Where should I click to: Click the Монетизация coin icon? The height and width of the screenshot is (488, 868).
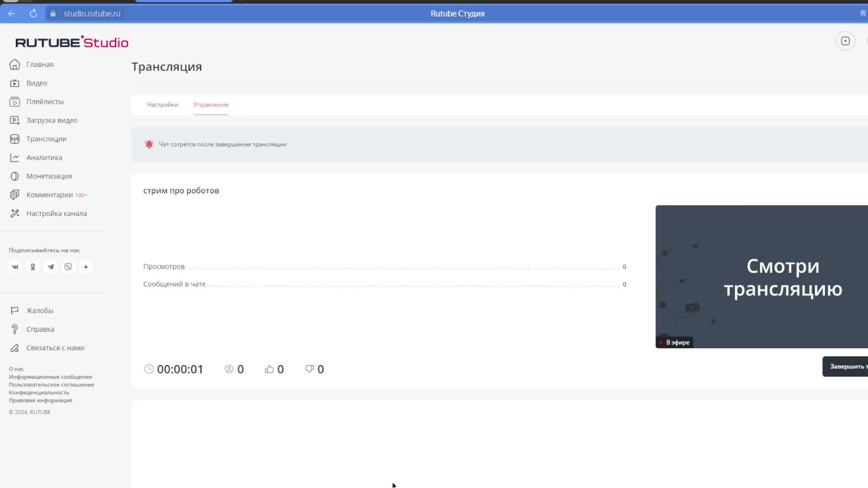coord(14,176)
